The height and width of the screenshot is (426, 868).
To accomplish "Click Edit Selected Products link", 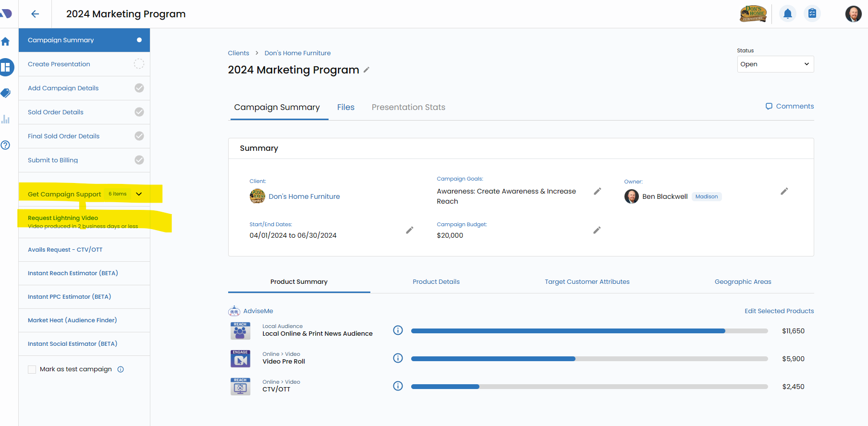I will (x=779, y=311).
